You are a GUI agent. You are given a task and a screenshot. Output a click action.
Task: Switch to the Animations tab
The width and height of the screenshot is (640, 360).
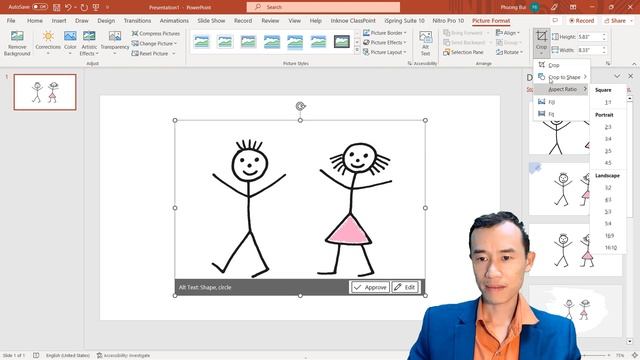pyautogui.click(x=174, y=20)
